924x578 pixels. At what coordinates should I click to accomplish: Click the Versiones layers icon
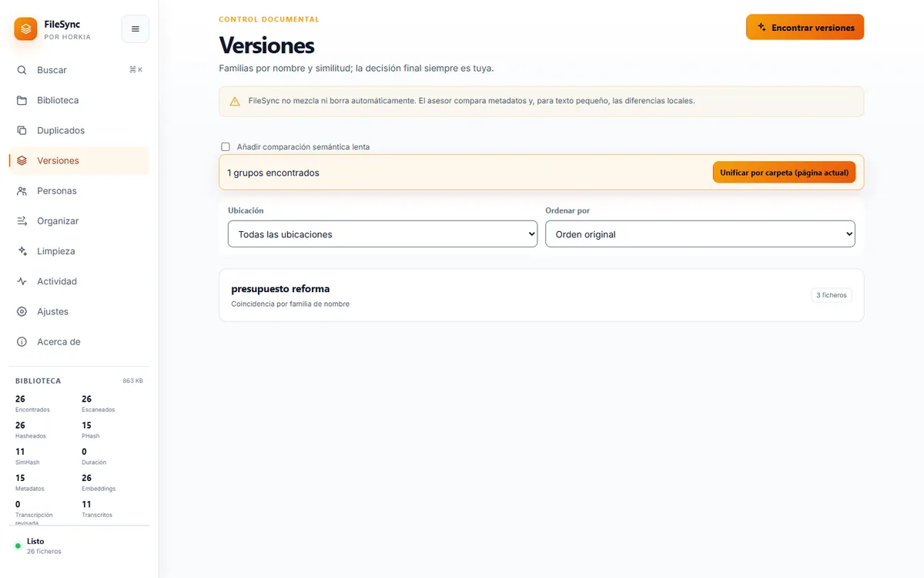[x=22, y=160]
